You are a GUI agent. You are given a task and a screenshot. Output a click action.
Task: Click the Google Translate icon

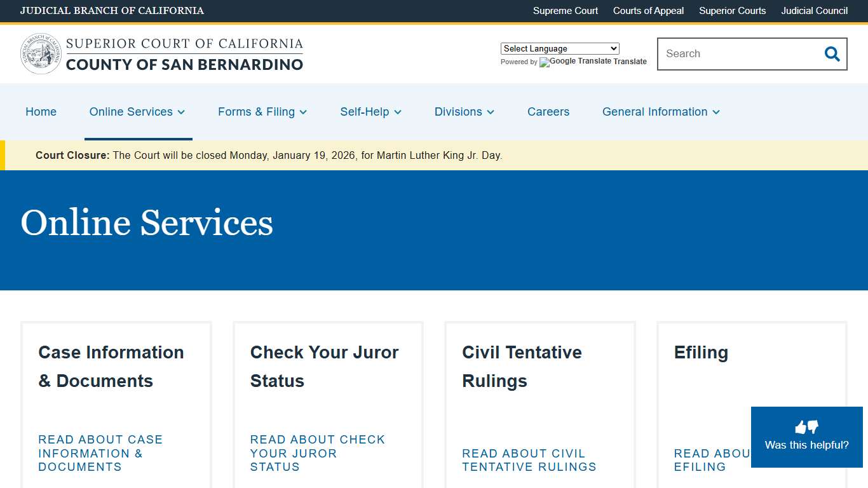tap(545, 62)
